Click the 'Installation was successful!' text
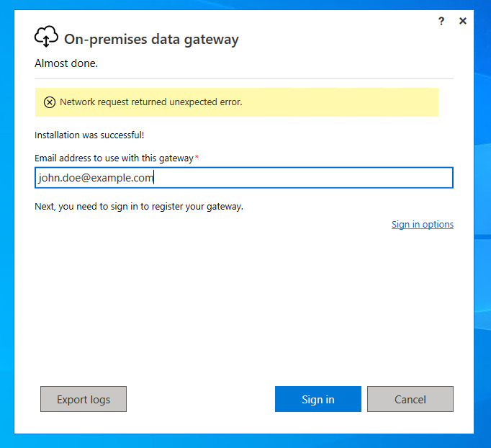 (89, 135)
